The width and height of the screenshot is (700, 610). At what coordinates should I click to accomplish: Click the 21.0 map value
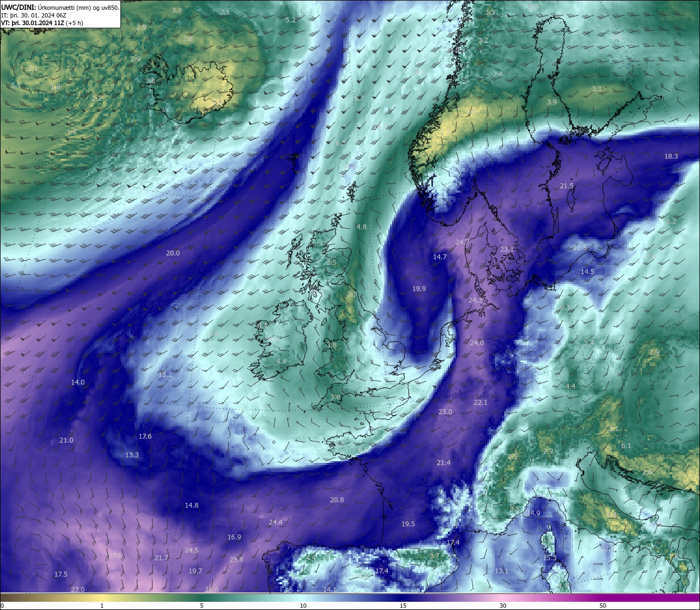click(x=66, y=440)
